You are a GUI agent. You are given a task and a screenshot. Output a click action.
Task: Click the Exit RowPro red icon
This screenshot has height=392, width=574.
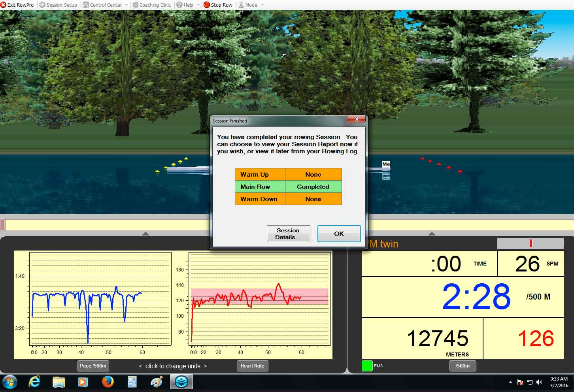3,5
